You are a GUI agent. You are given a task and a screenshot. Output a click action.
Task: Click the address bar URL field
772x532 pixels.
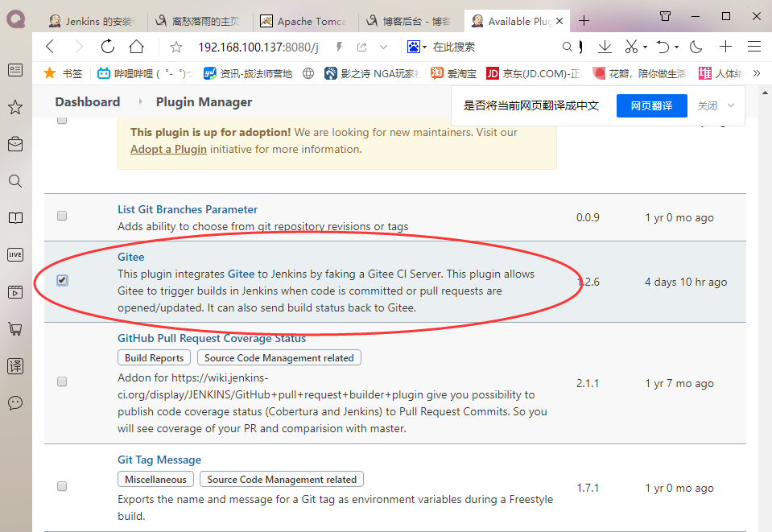259,47
